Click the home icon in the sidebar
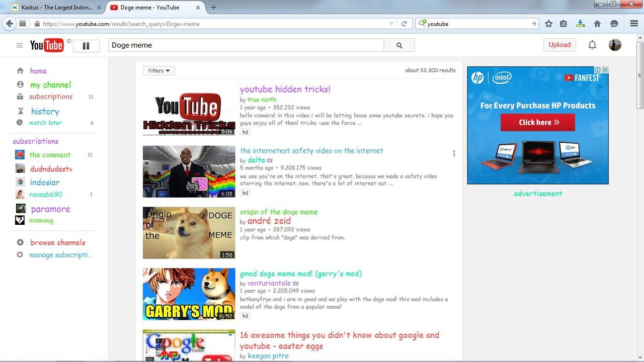 (x=20, y=71)
